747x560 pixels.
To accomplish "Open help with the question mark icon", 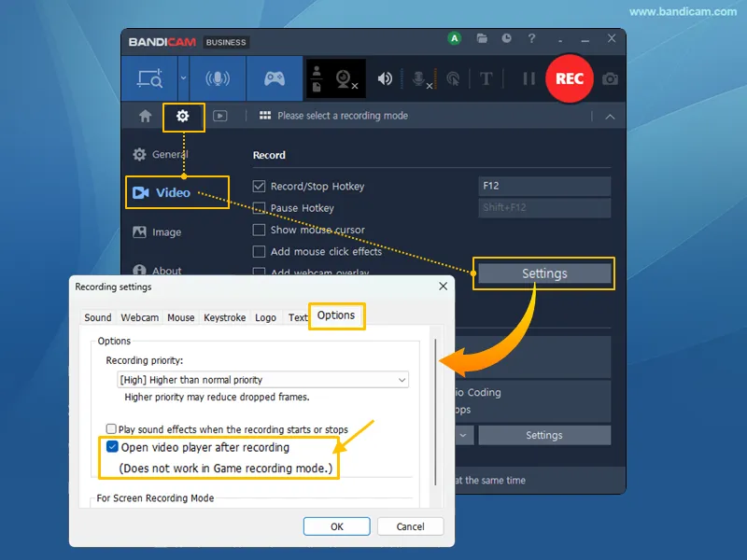I will [531, 38].
